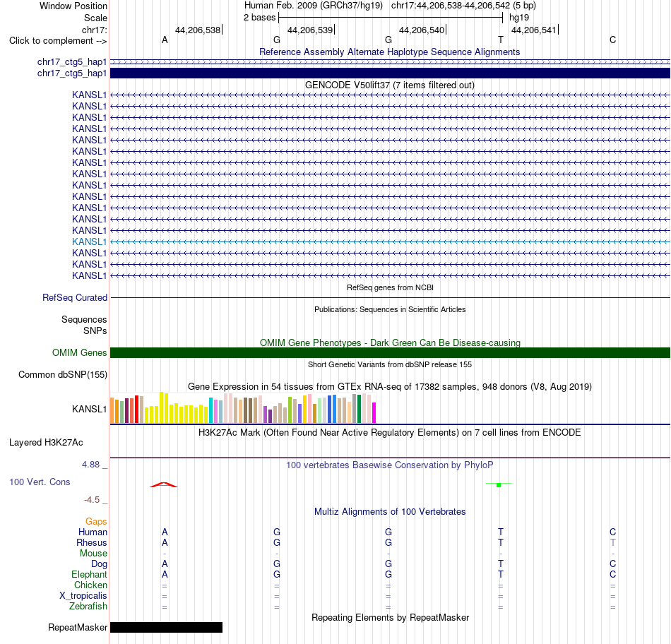Click the 100 Vert. Cons label
671x644 pixels.
(x=40, y=482)
